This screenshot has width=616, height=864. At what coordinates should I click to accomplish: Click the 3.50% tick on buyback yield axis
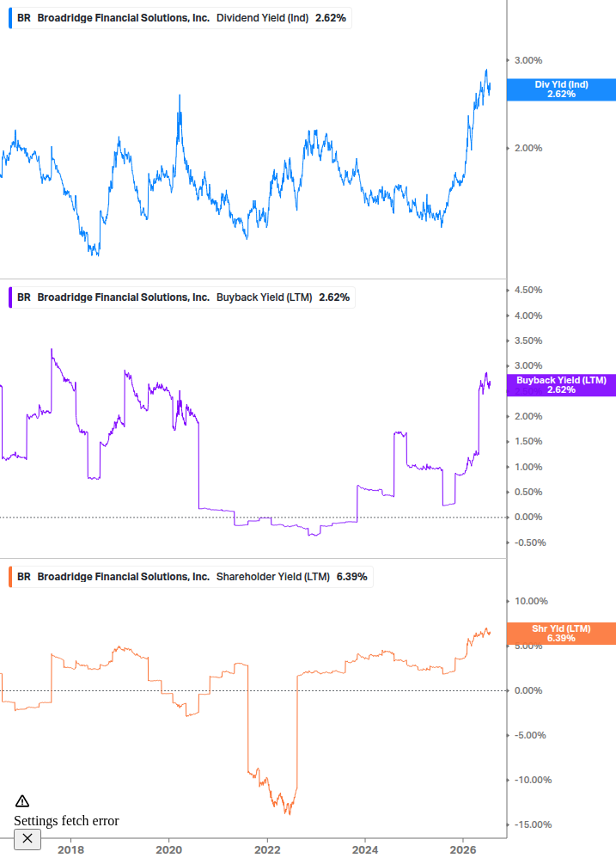[x=528, y=340]
